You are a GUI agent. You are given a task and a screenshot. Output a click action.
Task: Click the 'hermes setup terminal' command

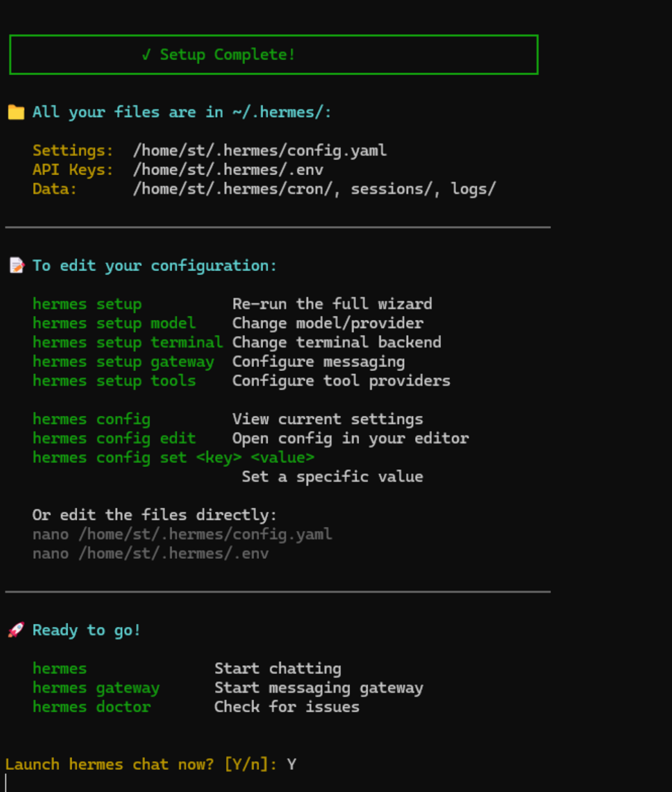pyautogui.click(x=127, y=342)
